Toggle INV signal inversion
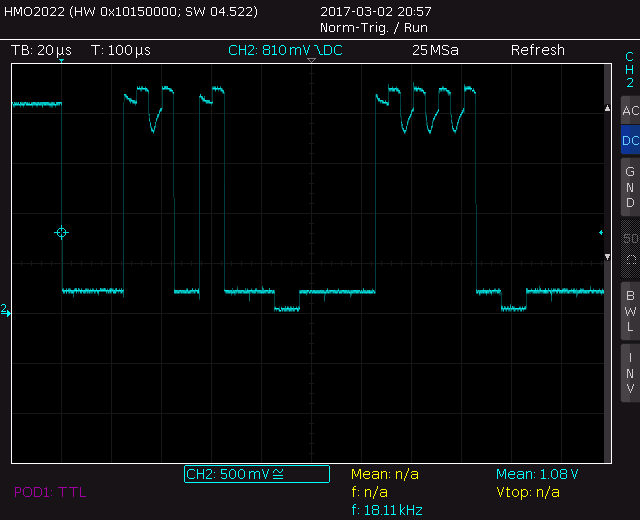 tap(629, 372)
